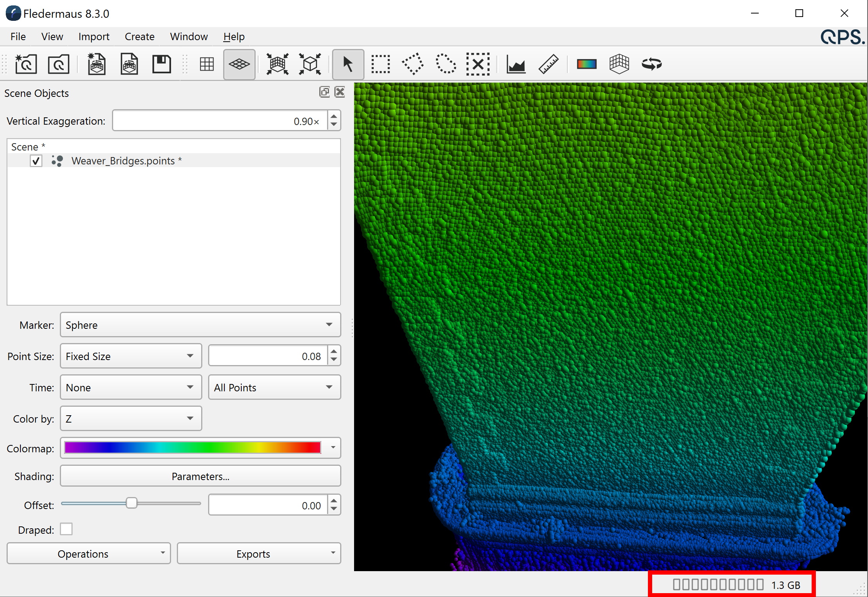
Task: Open the Colormap dropdown
Action: point(200,448)
